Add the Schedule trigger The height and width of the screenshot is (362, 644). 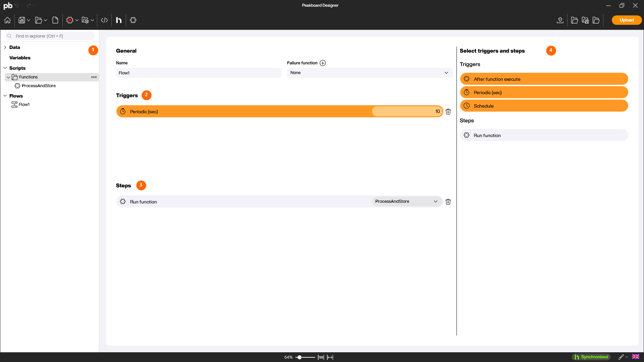[x=544, y=106]
